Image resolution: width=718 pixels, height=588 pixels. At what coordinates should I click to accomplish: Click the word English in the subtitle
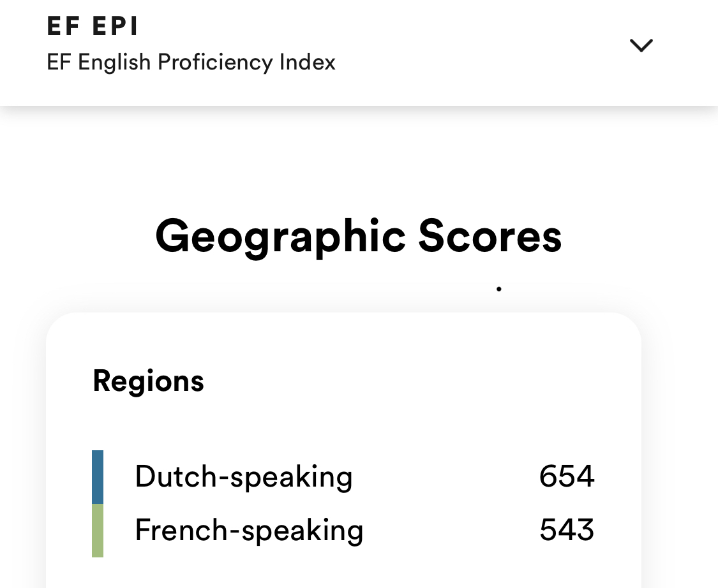(x=114, y=62)
